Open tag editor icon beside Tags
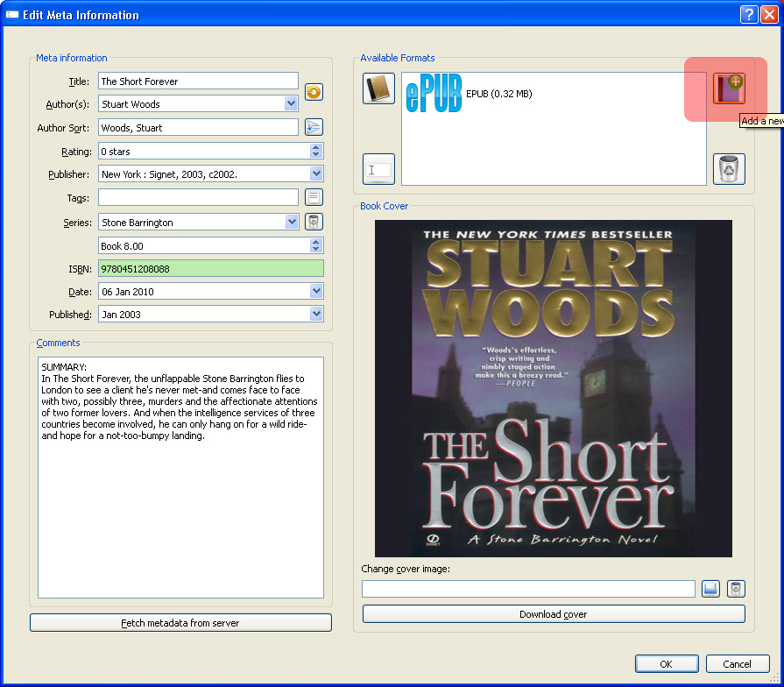The width and height of the screenshot is (784, 687). tap(314, 197)
